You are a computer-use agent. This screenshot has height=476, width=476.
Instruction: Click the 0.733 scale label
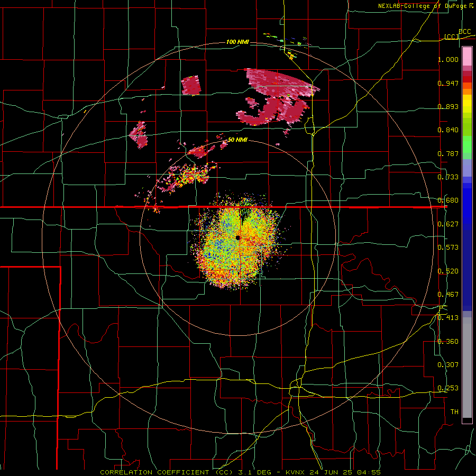pyautogui.click(x=448, y=177)
